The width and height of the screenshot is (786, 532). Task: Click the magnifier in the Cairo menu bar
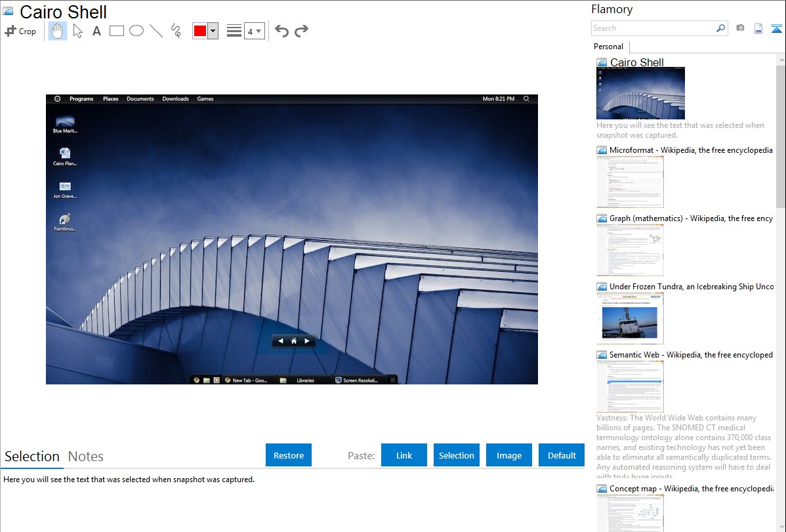click(526, 99)
